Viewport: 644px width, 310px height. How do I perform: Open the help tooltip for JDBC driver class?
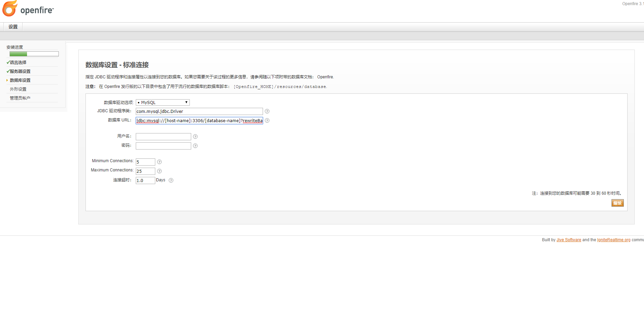267,111
